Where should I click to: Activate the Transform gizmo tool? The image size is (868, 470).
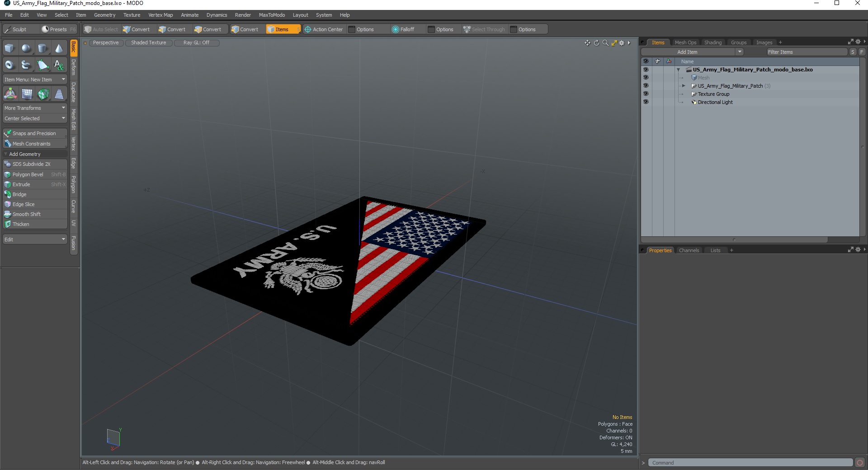[x=10, y=94]
